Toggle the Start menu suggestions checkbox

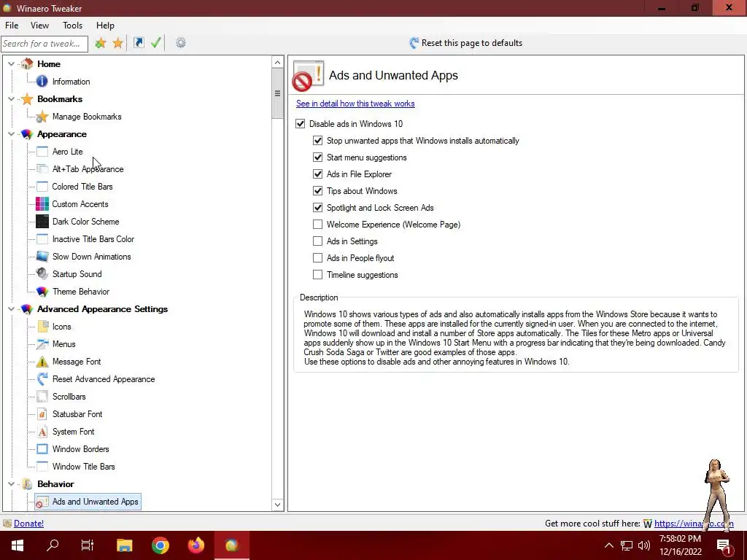pos(318,157)
